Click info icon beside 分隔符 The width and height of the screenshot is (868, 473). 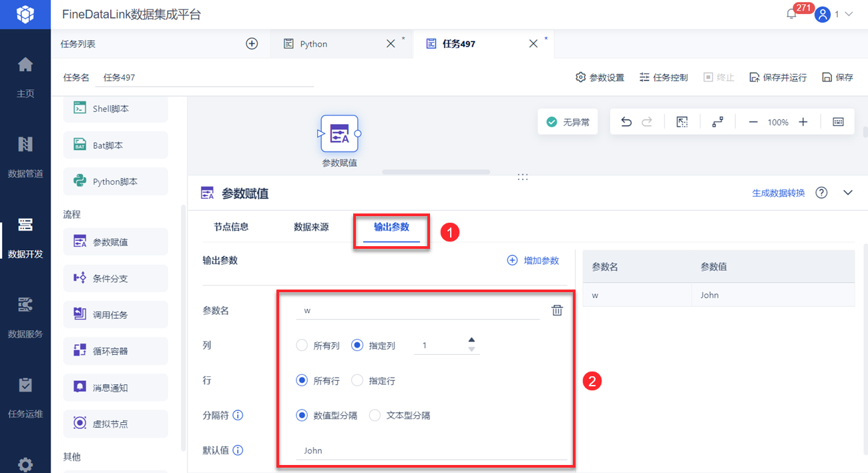coord(238,415)
